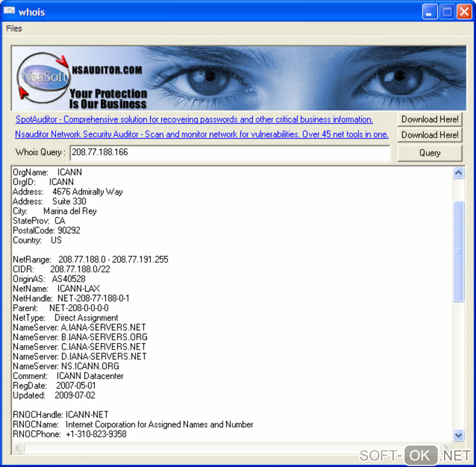Open the SpotAuditor password recovery link
476x467 pixels.
pos(194,119)
